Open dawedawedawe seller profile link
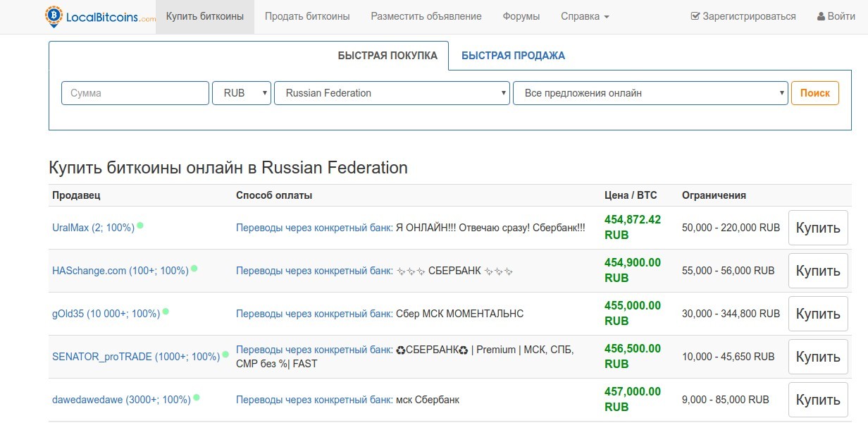Screen dimensions: 868x423 121,400
